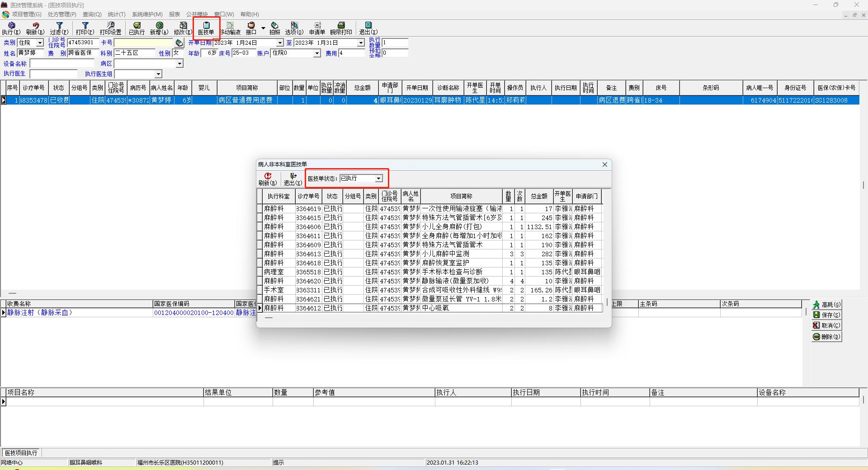
Task: Click the 新增(A) add icon
Action: (159, 28)
